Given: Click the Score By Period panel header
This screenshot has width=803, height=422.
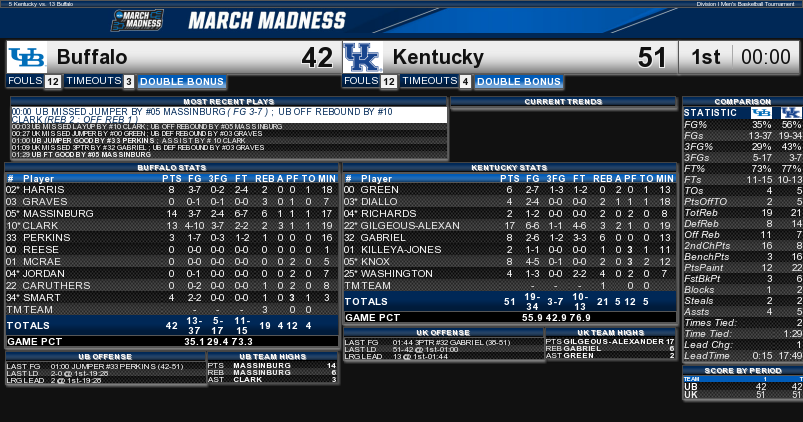Looking at the screenshot, I should pyautogui.click(x=743, y=370).
